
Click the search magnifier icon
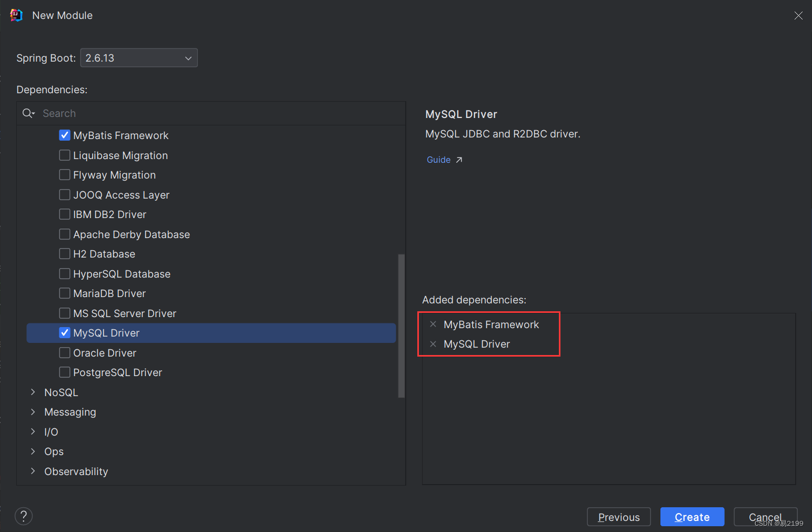[28, 113]
